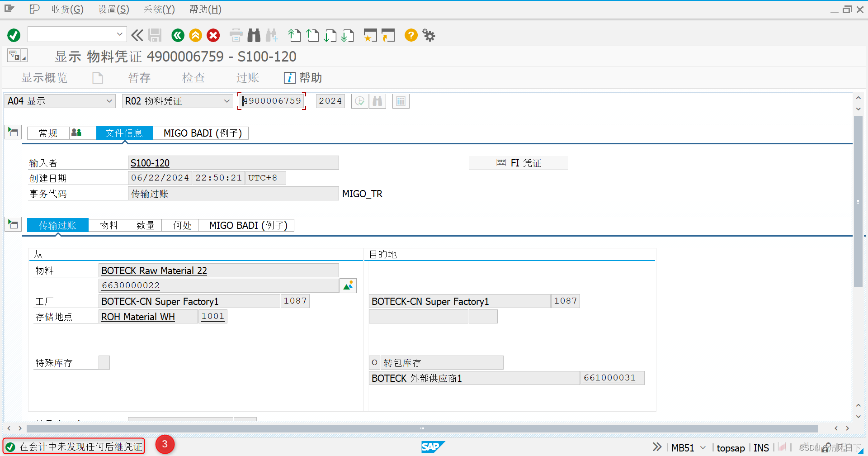Switch to header MIGO BADI (例子) tab
This screenshot has width=868, height=456.
tap(203, 133)
